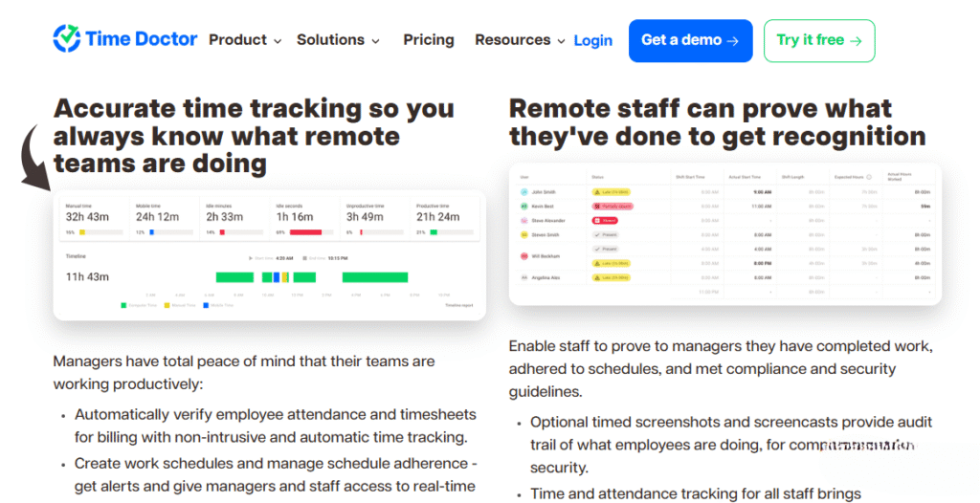Viewport: 980px width, 503px height.
Task: Open the Solutions dropdown menu
Action: pos(338,40)
